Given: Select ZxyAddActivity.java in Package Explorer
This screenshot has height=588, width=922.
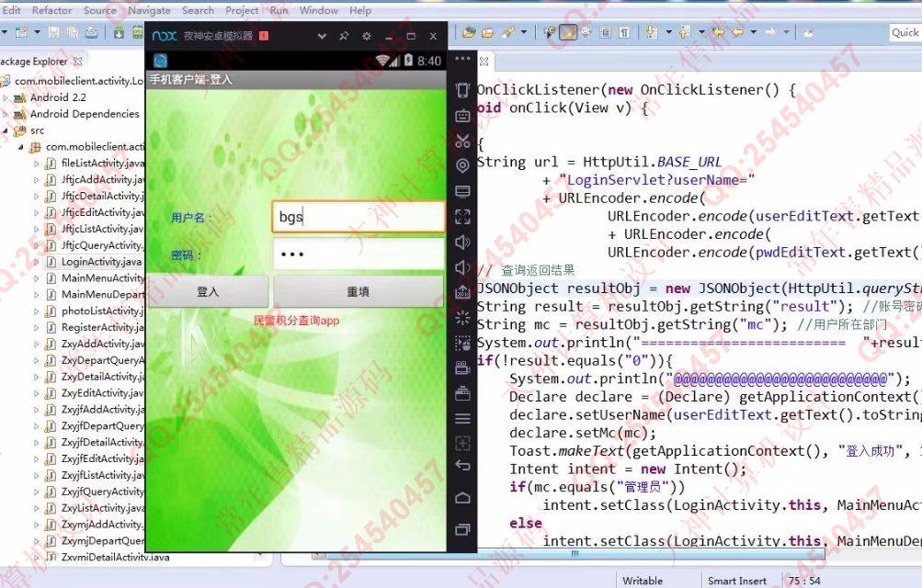Looking at the screenshot, I should click(x=102, y=345).
